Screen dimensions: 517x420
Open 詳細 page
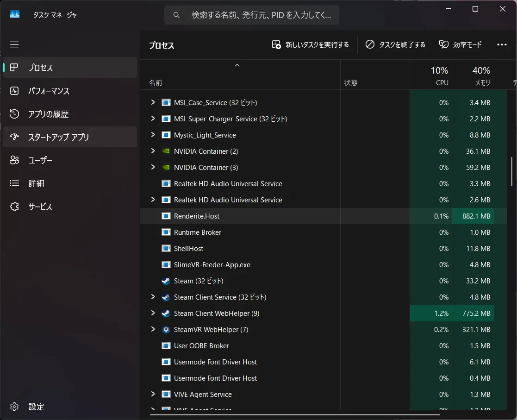pos(70,183)
